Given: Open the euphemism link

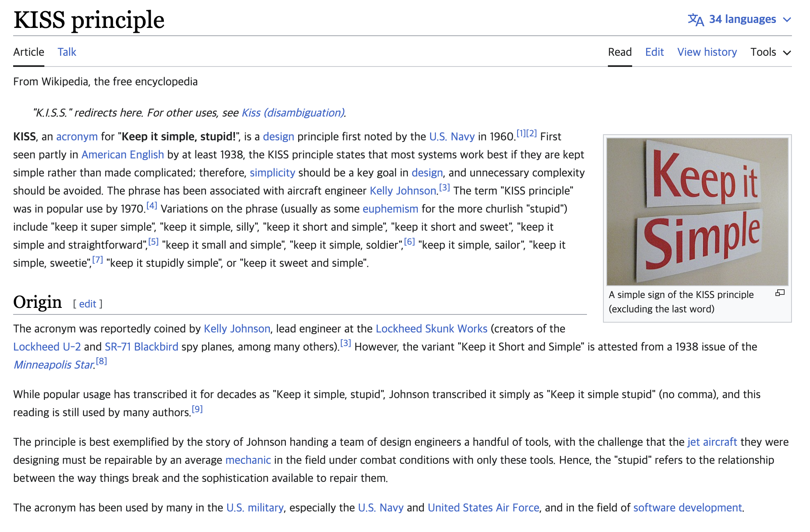Looking at the screenshot, I should click(x=390, y=209).
